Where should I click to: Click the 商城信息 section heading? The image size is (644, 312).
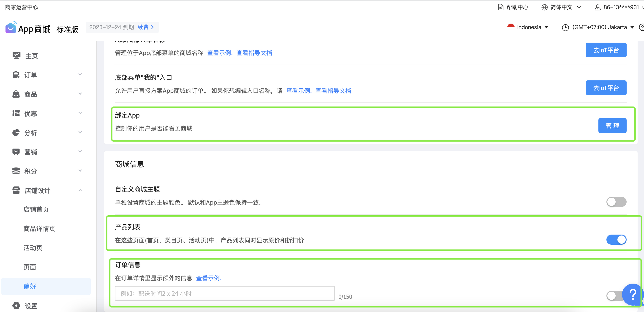[x=129, y=164]
